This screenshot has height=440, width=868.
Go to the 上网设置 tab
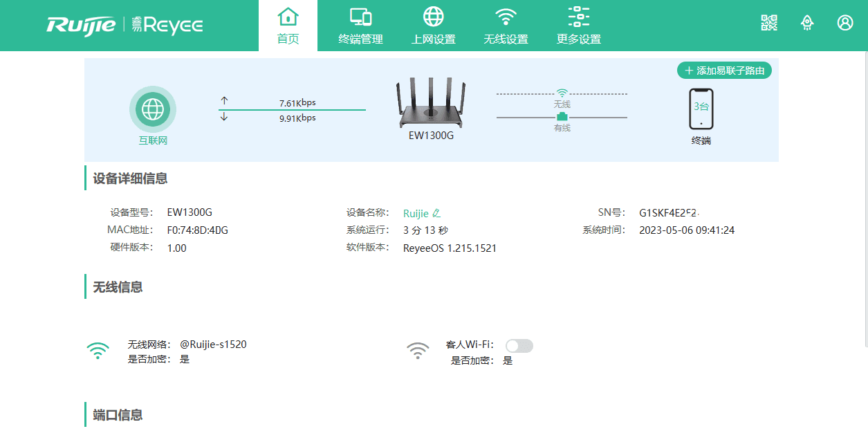[x=434, y=26]
